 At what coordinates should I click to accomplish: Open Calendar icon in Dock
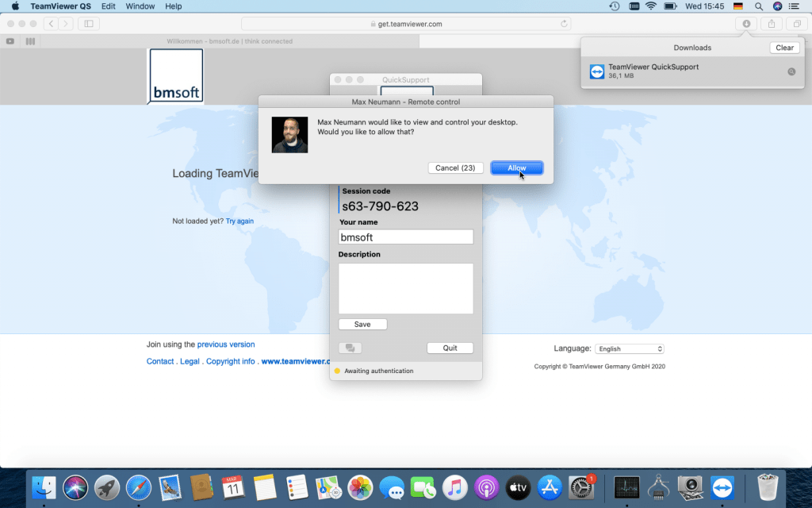click(x=233, y=488)
